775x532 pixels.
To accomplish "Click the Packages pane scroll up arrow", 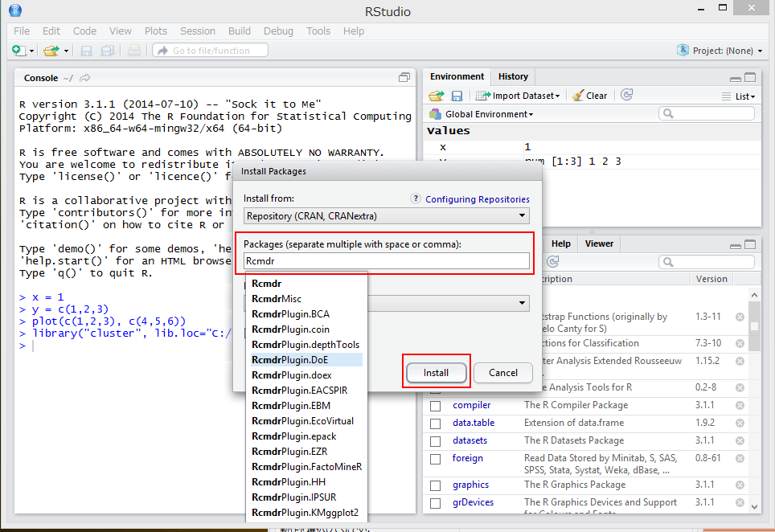I will coord(754,295).
